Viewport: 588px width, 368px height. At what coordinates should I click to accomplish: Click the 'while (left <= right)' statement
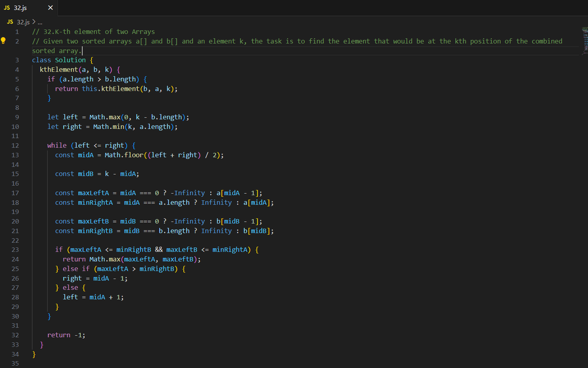coord(91,145)
